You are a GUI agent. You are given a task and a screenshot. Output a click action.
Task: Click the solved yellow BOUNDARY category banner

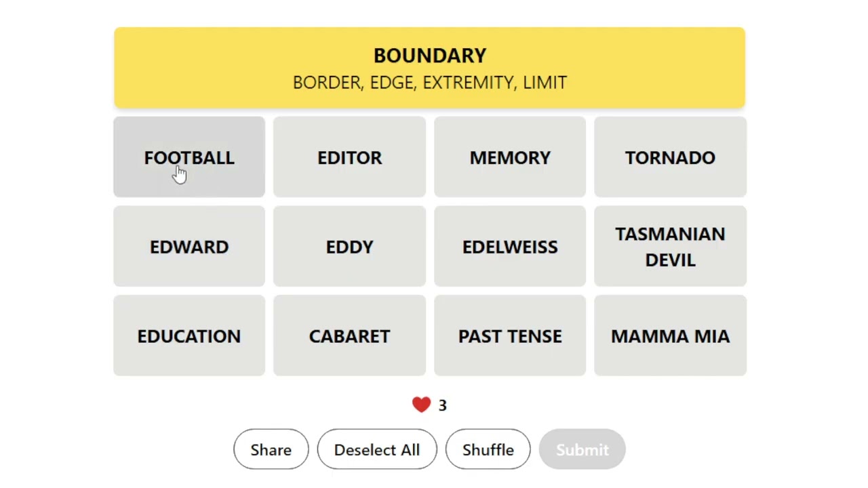tap(429, 56)
